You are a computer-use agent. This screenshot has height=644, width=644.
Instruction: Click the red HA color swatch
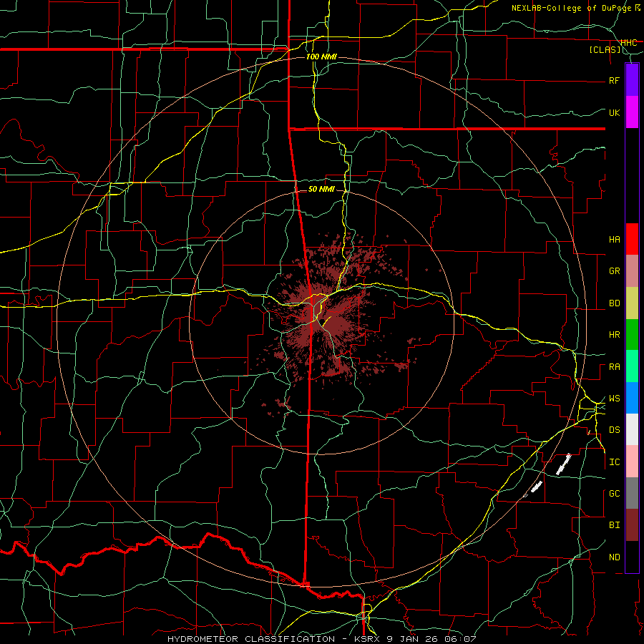point(632,239)
